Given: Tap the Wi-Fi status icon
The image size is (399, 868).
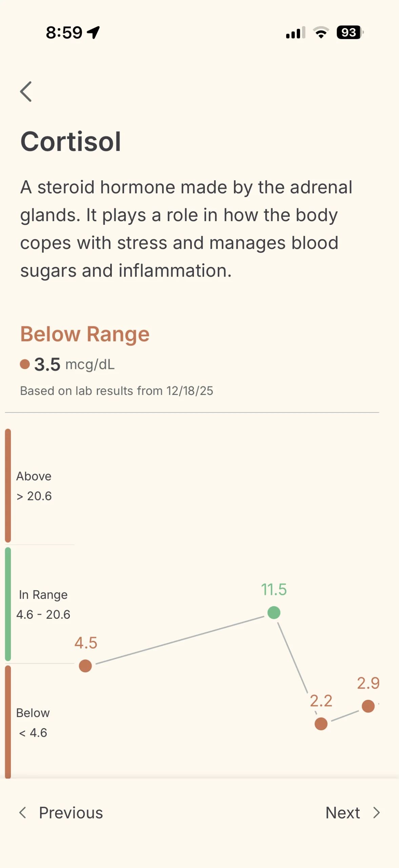Looking at the screenshot, I should (321, 33).
